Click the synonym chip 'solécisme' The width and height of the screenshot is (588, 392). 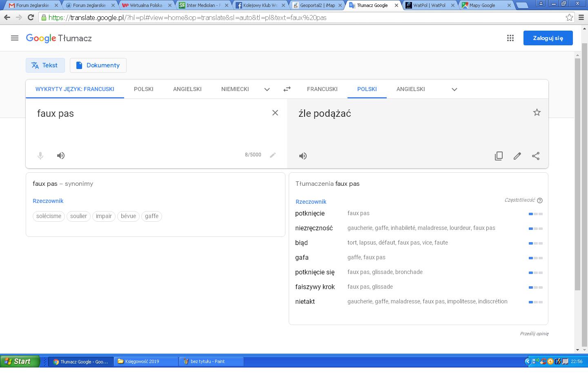(49, 216)
